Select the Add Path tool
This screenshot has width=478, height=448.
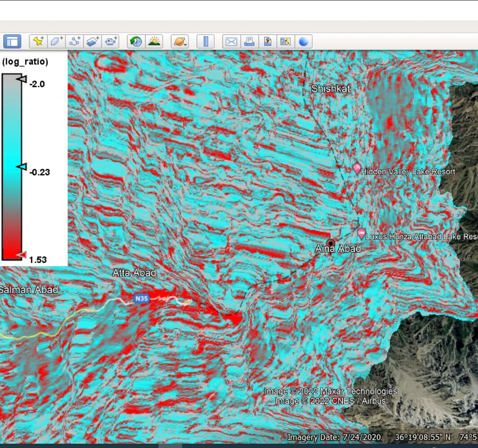click(x=75, y=41)
